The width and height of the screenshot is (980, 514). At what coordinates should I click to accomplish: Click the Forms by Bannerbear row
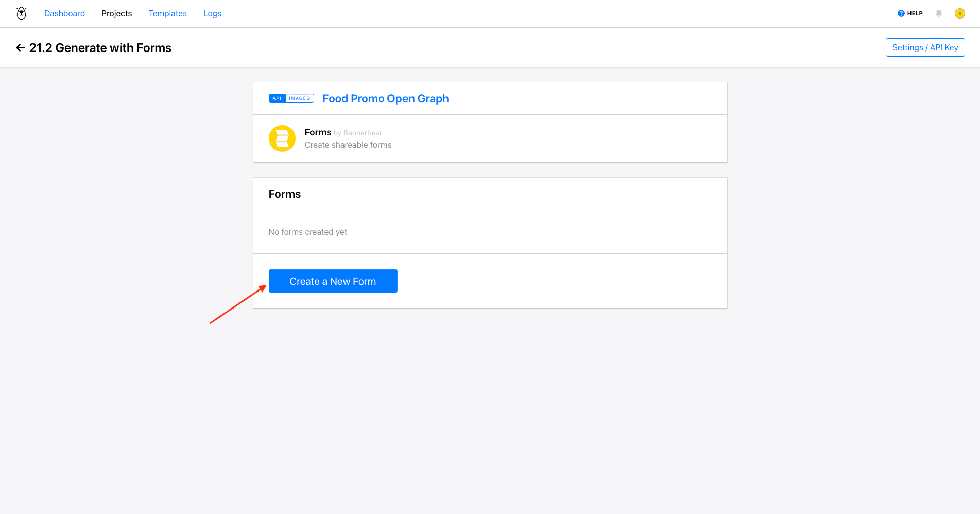click(343, 132)
